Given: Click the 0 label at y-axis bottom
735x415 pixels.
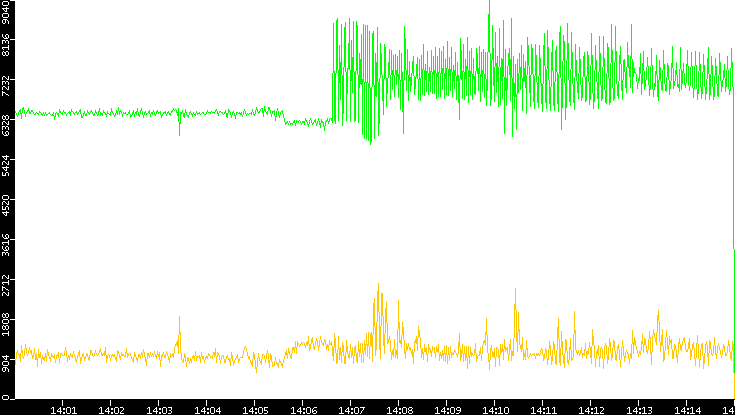Looking at the screenshot, I should point(5,398).
